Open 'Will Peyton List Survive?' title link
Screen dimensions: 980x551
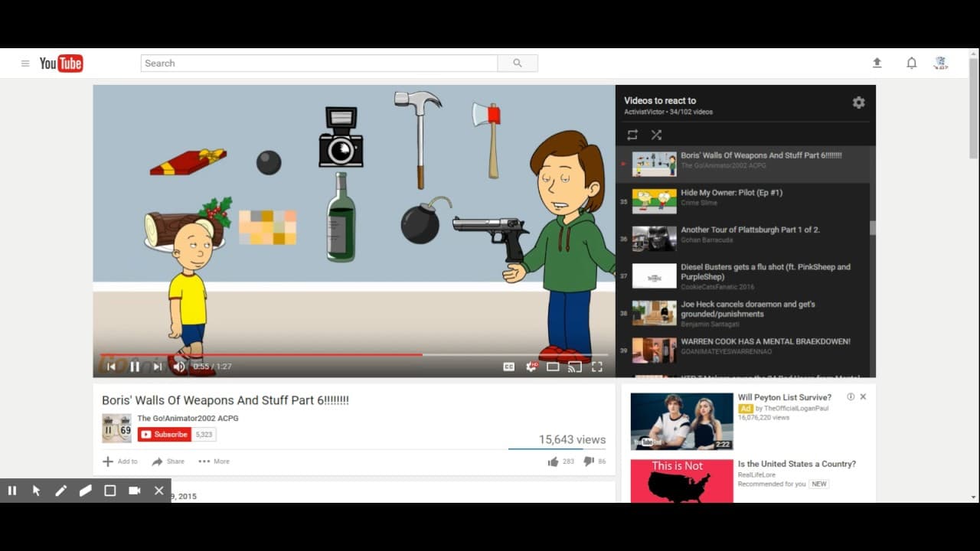(784, 397)
